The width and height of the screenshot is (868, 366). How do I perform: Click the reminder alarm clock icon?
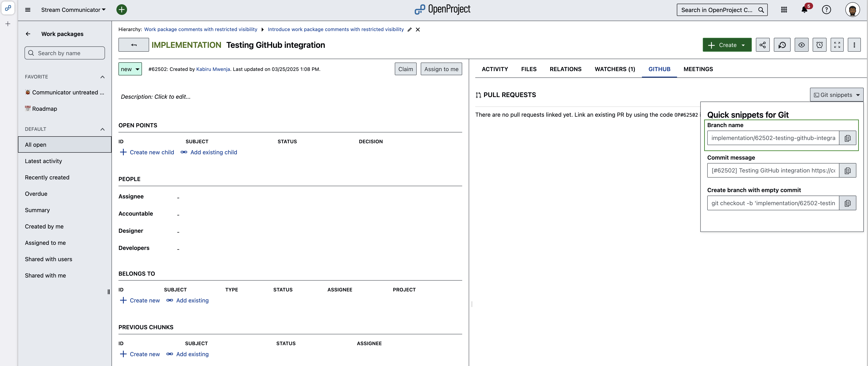(x=819, y=45)
